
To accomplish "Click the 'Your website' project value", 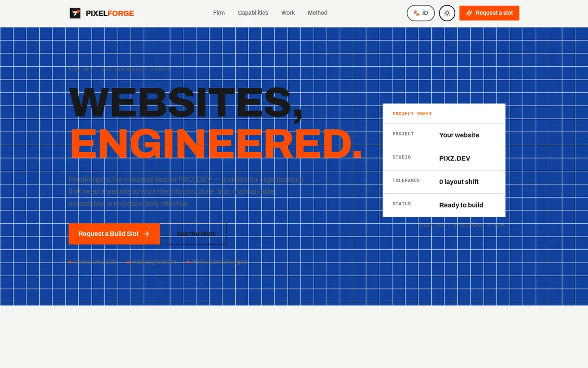I will [x=459, y=135].
